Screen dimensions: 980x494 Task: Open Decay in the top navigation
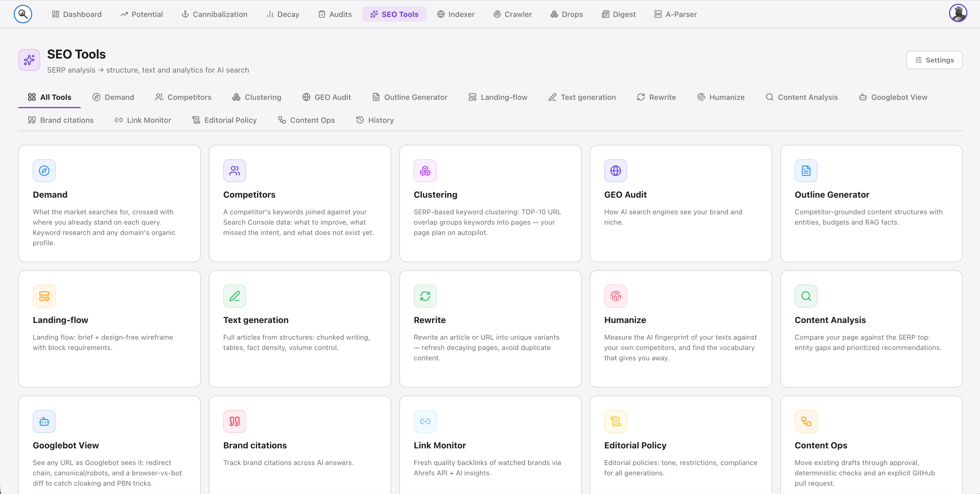click(x=283, y=14)
